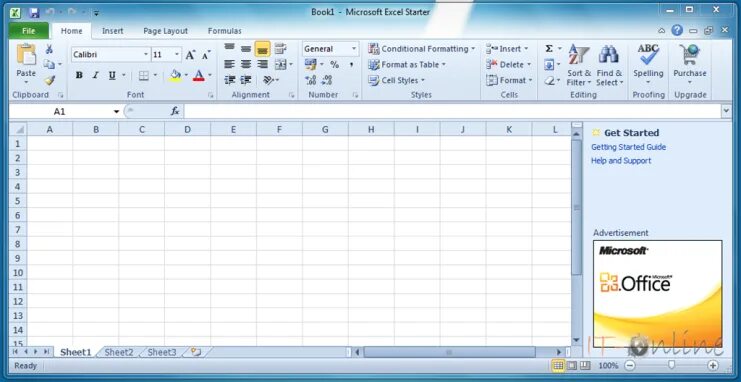741x382 pixels.
Task: Click the Insert Function fx icon
Action: [x=175, y=111]
